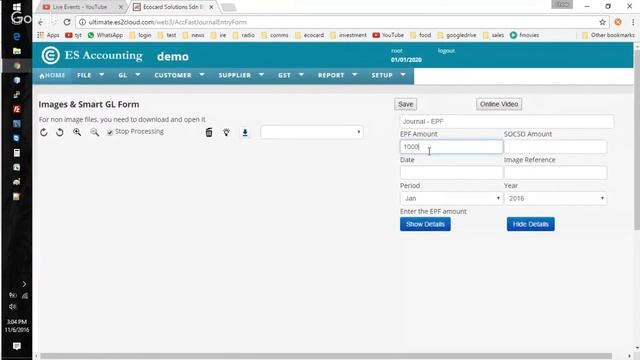This screenshot has width=640, height=360.
Task: Switch to Live Events YouTube tab
Action: (80, 7)
